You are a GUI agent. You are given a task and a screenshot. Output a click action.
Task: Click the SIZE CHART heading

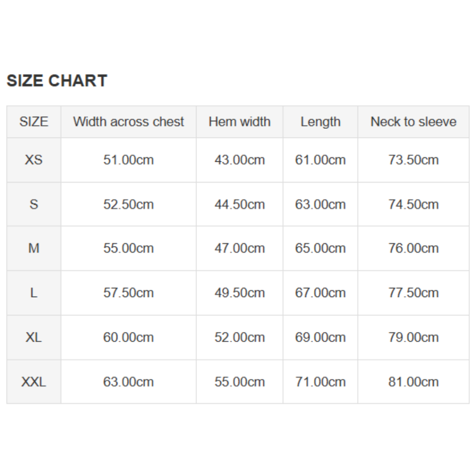coord(57,81)
